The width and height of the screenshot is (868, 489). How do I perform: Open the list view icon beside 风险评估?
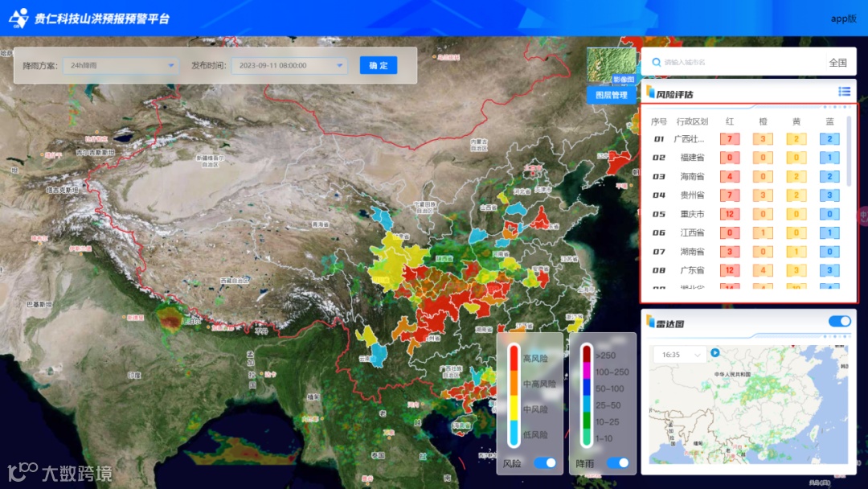click(844, 92)
